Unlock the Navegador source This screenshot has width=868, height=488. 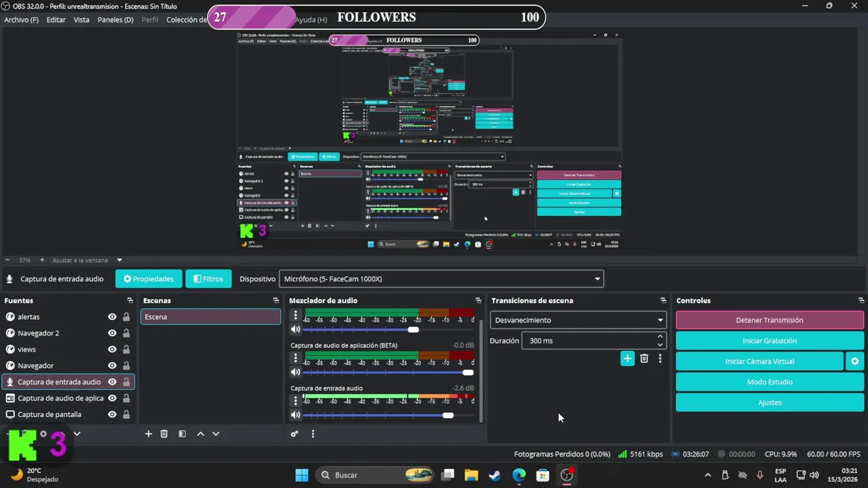(126, 365)
